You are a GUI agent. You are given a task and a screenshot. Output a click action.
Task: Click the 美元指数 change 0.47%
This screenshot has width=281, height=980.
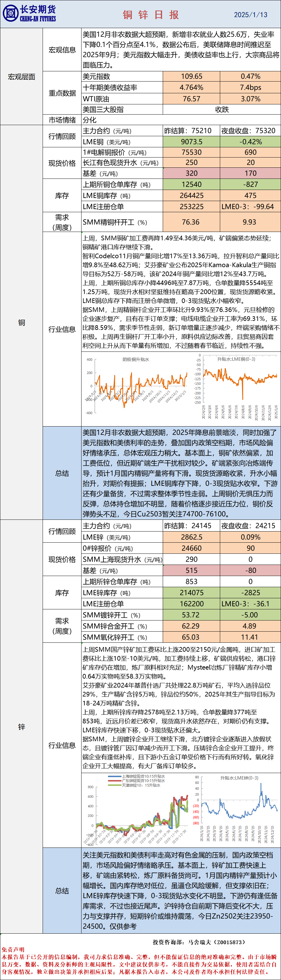click(250, 77)
